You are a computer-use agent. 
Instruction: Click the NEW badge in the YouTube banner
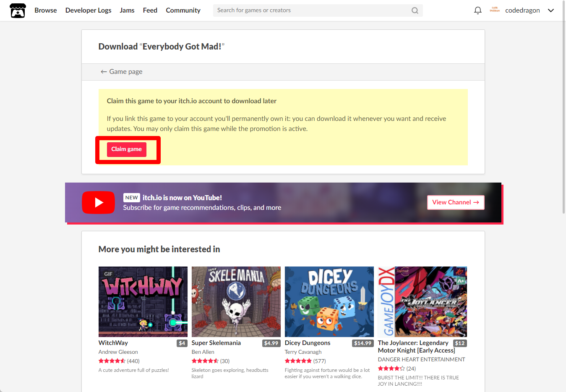point(132,198)
